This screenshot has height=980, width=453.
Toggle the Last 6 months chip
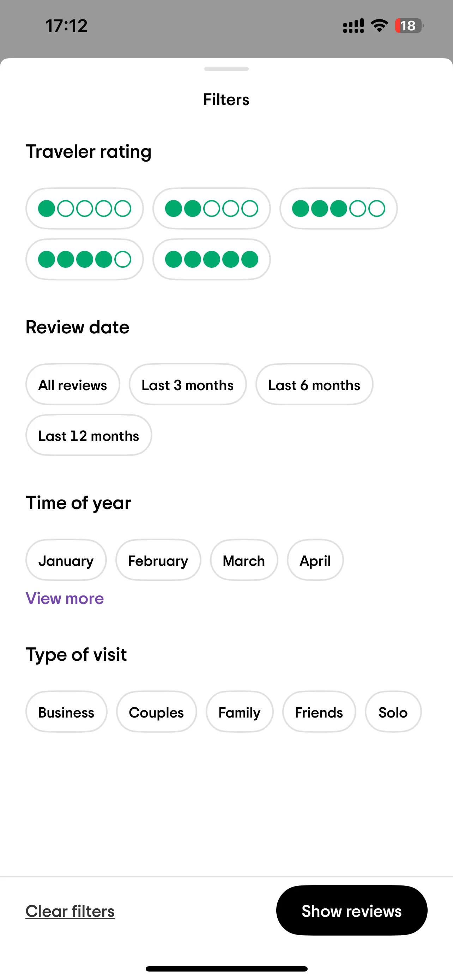314,385
